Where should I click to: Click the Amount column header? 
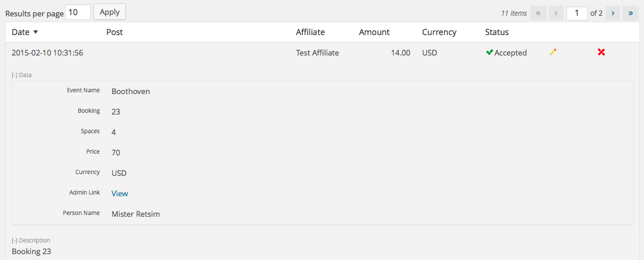click(x=374, y=32)
